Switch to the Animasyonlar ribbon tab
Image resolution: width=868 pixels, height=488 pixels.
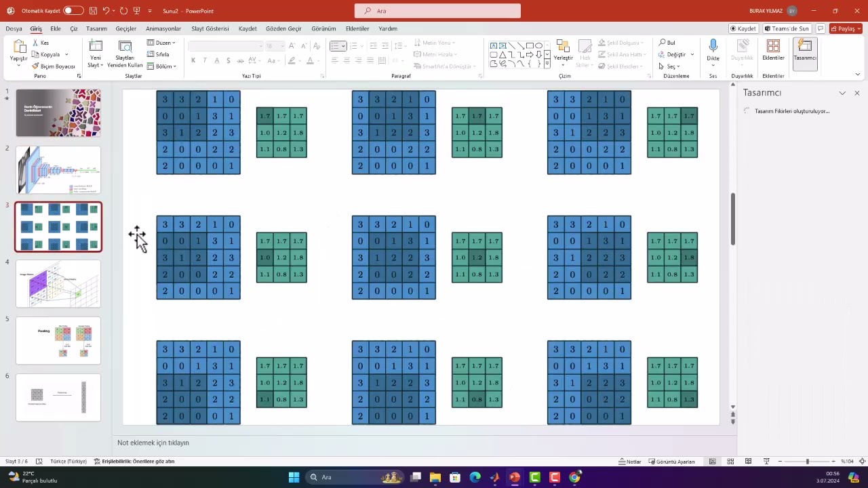(x=163, y=28)
